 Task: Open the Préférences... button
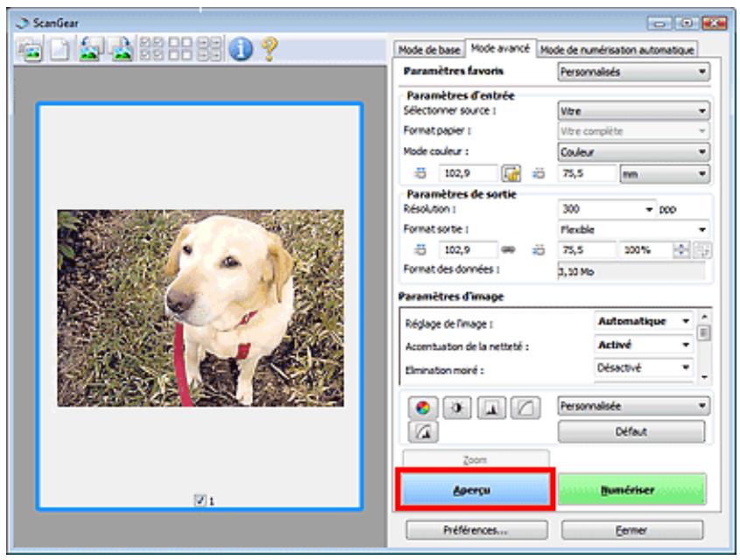click(x=476, y=530)
